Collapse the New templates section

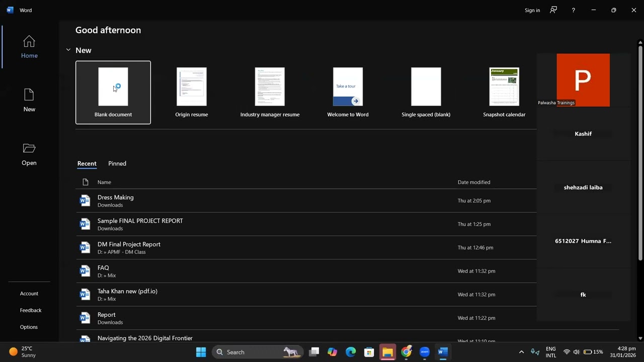[68, 50]
